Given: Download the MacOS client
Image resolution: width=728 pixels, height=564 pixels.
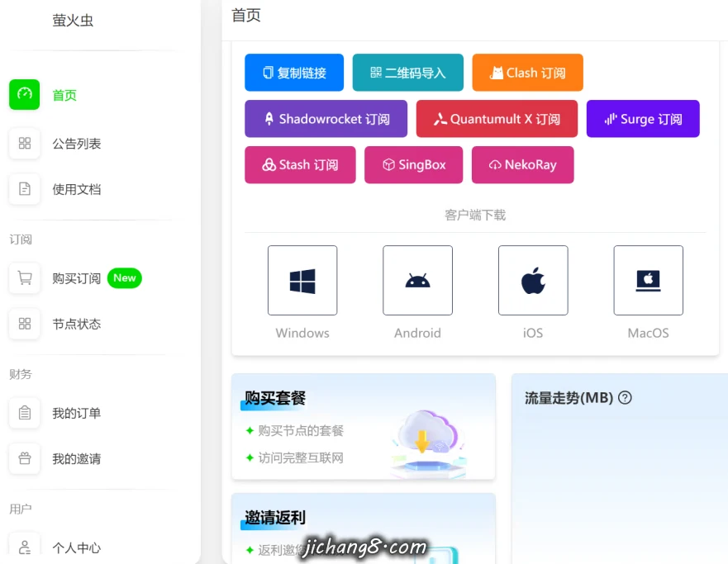Looking at the screenshot, I should [648, 280].
